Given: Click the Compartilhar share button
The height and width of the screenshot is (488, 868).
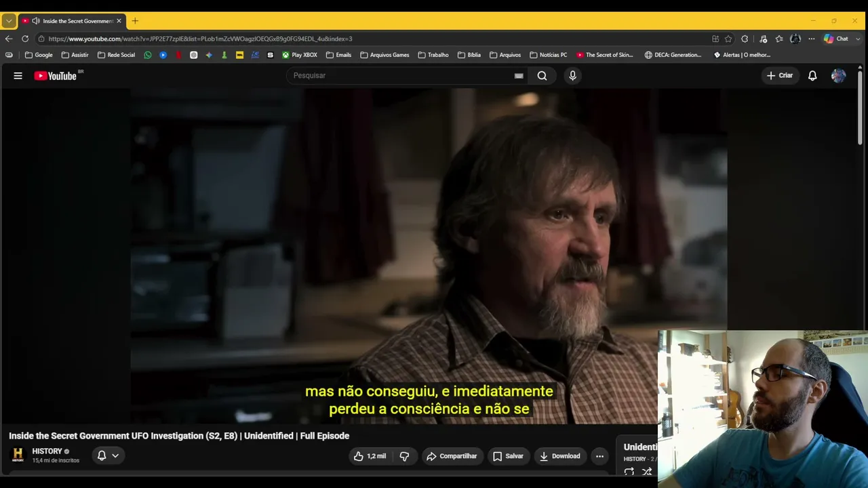Looking at the screenshot, I should (452, 456).
